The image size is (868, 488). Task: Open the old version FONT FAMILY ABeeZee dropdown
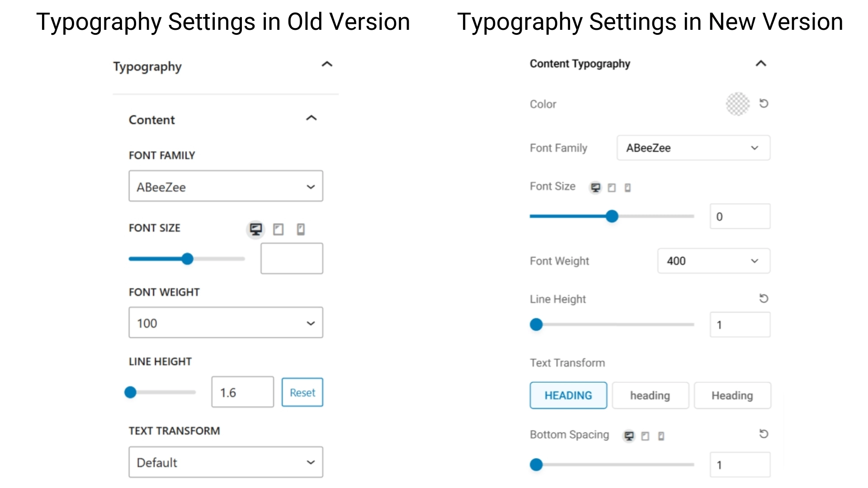226,186
